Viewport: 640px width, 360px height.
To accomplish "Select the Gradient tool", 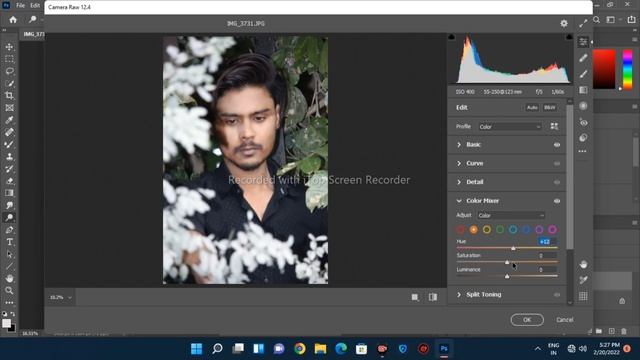I will 9,193.
